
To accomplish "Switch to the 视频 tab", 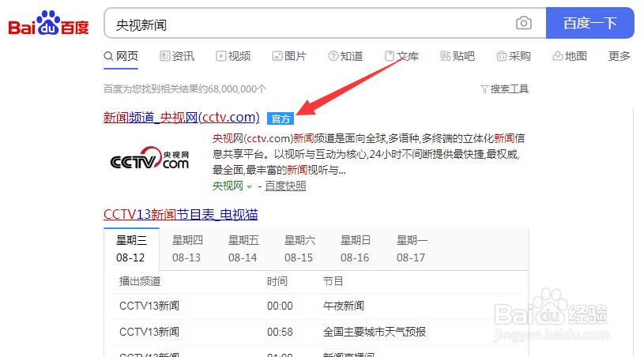I will [233, 56].
